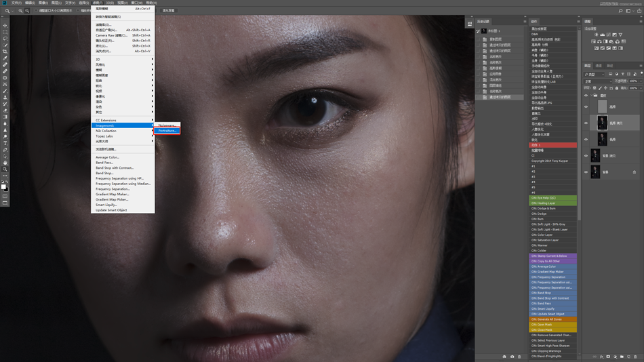Click the zoom out magnifier in options bar
The image size is (644, 362).
pyautogui.click(x=27, y=11)
